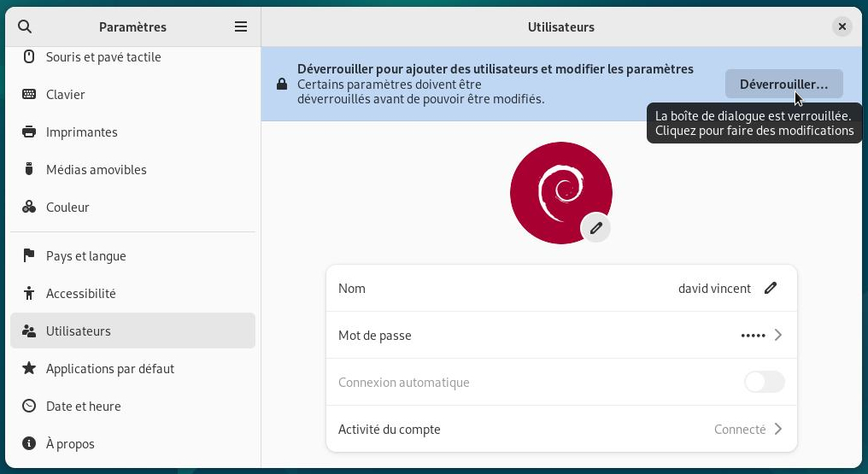
Task: Edit the user name with the pencil icon
Action: [771, 288]
